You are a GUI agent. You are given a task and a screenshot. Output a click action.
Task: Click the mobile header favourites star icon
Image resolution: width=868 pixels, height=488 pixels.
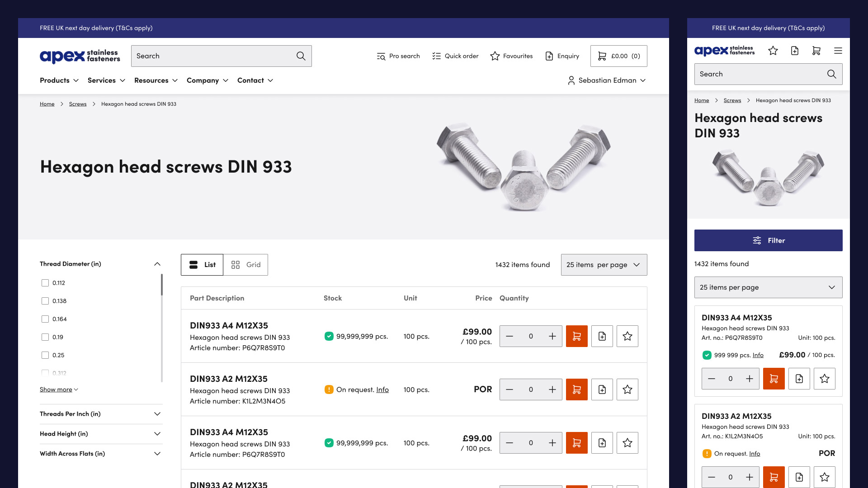[x=773, y=51]
